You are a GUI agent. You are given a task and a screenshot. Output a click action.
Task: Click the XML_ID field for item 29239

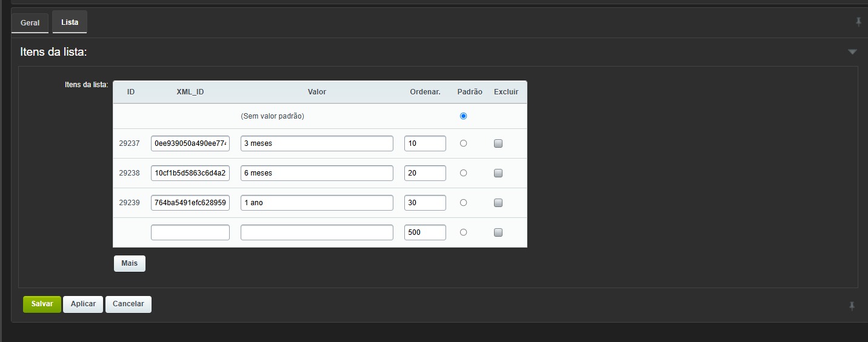pos(190,203)
